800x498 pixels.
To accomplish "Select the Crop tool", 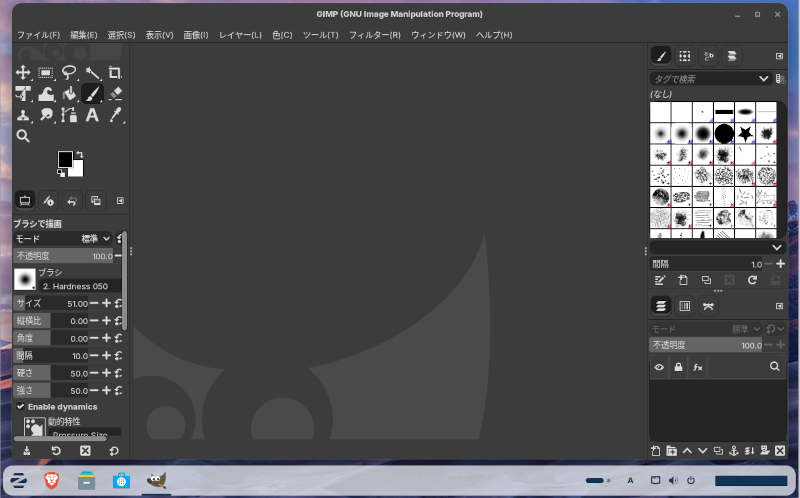I will [115, 72].
